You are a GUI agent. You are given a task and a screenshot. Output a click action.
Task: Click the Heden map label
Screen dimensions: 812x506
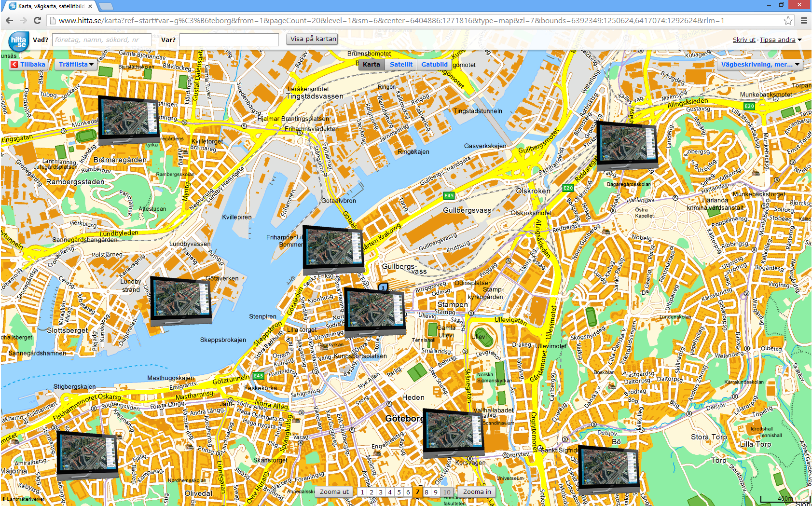pos(413,397)
